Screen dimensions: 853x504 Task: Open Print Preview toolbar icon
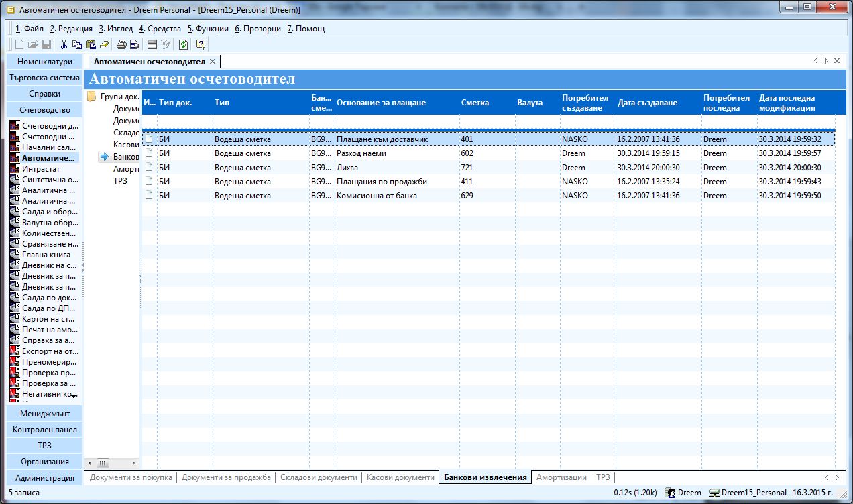pyautogui.click(x=134, y=44)
